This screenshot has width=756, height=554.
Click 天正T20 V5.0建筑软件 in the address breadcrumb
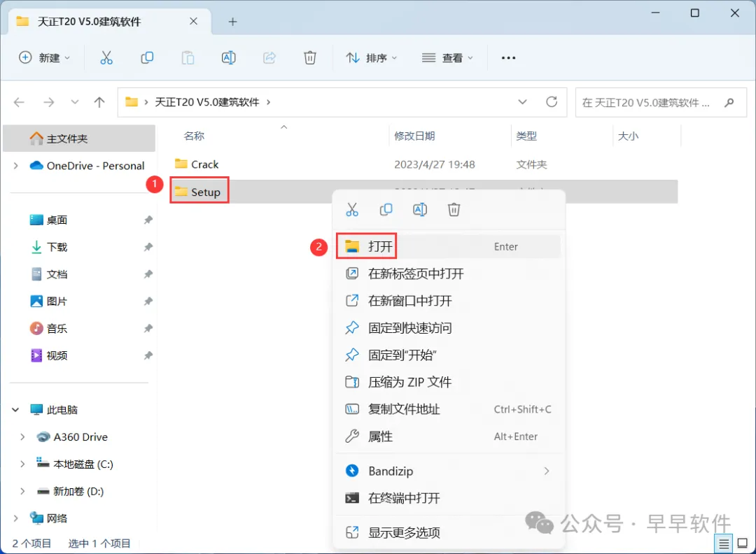(x=207, y=102)
